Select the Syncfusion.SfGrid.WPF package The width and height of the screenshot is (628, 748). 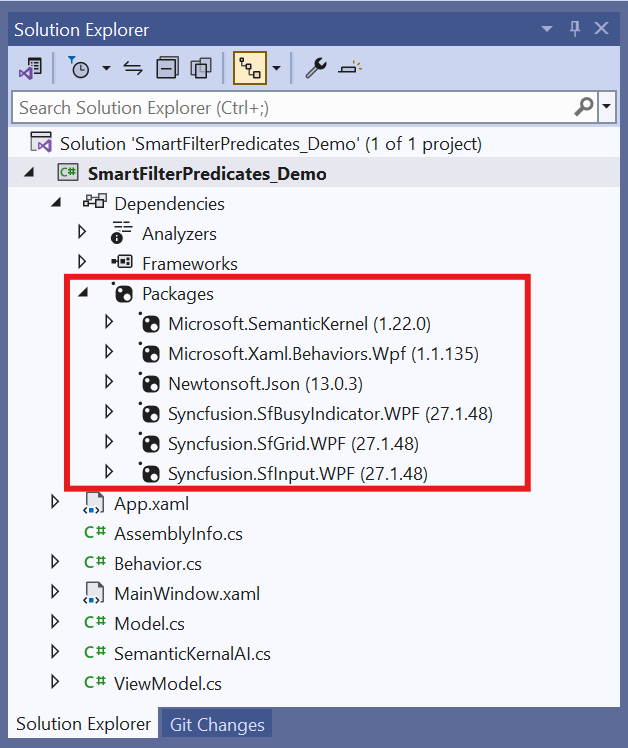coord(292,443)
